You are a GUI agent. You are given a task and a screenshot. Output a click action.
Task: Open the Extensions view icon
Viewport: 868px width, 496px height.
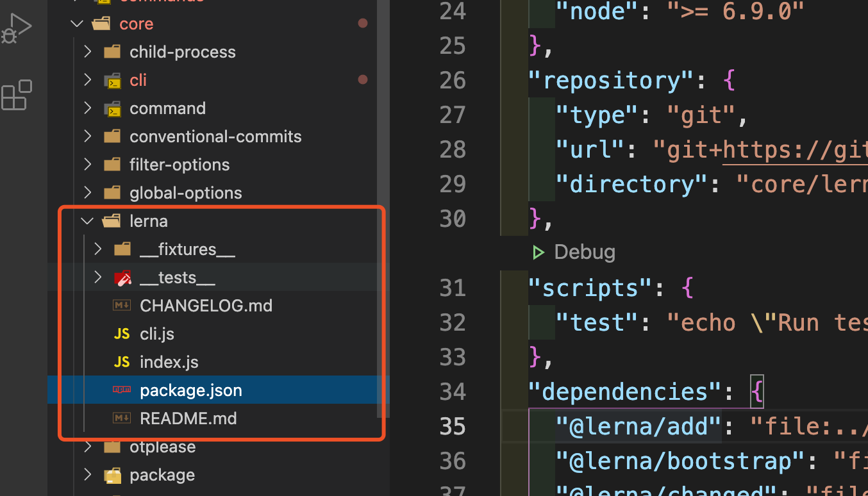[17, 95]
